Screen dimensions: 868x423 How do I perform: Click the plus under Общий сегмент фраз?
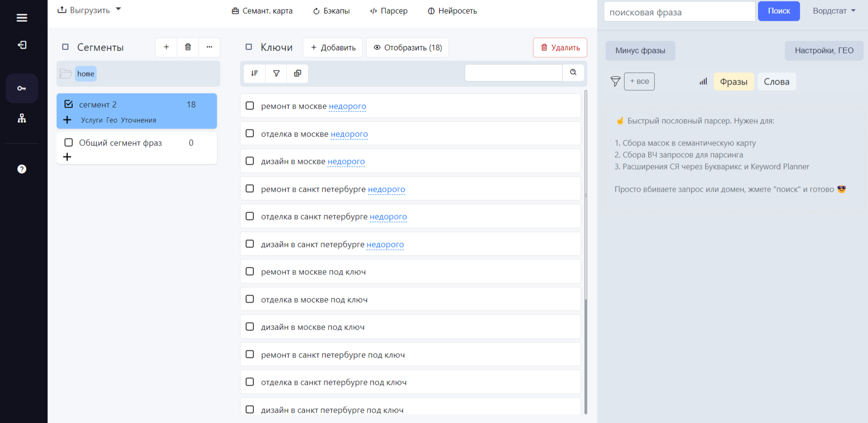(67, 157)
